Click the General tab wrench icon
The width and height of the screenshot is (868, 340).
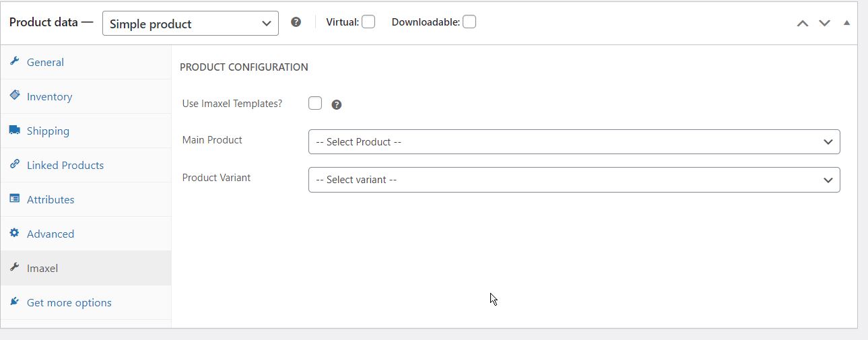click(15, 61)
